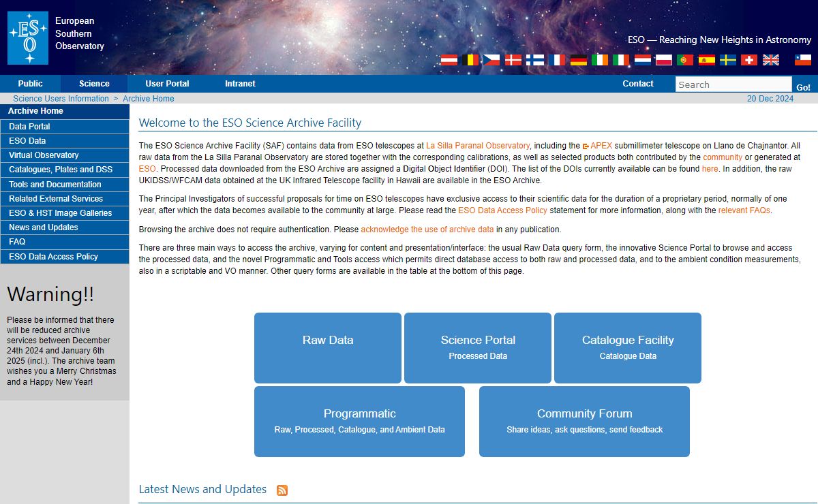Screen dimensions: 818x504
Task: Open FAQ in the sidebar
Action: 65,242
